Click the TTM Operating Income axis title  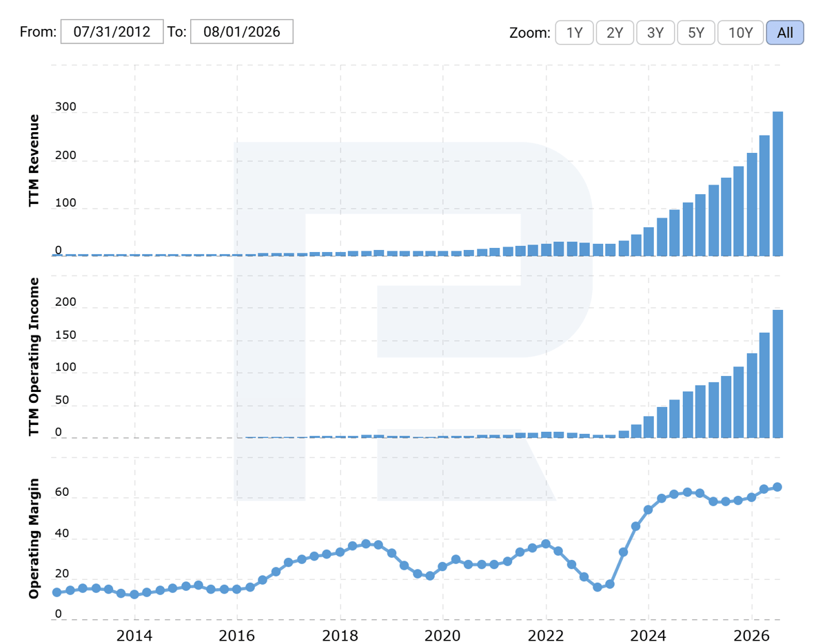coord(34,357)
